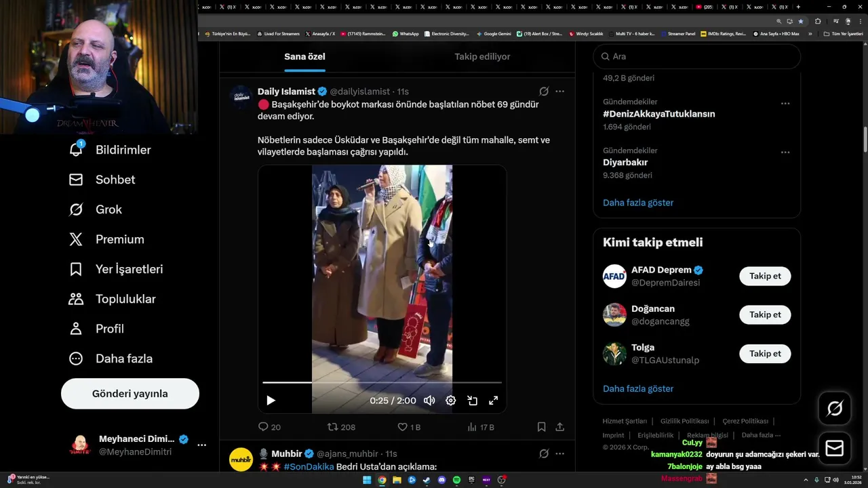Like the post with 1 B likes
The height and width of the screenshot is (488, 868).
pos(409,427)
